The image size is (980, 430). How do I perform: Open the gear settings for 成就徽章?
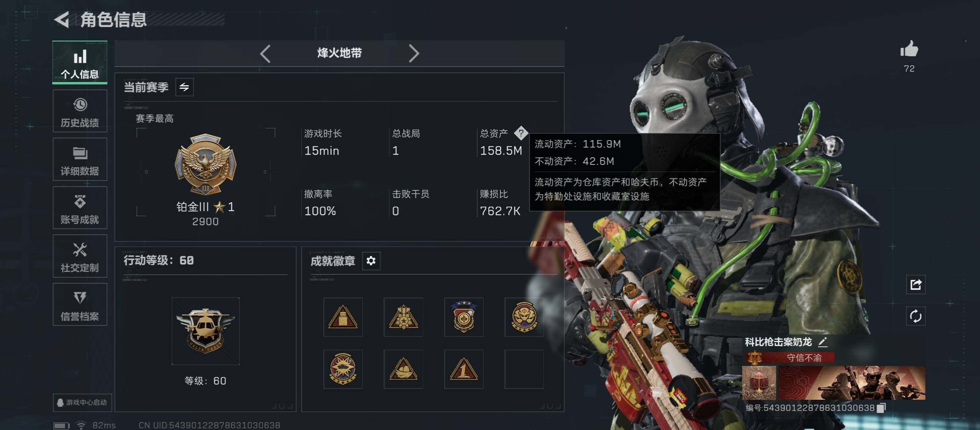(x=371, y=261)
